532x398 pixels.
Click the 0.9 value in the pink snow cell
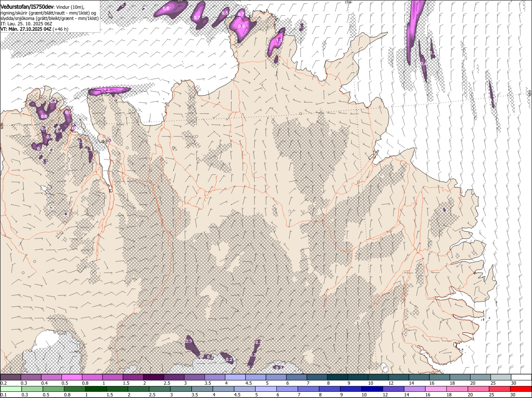(241, 27)
